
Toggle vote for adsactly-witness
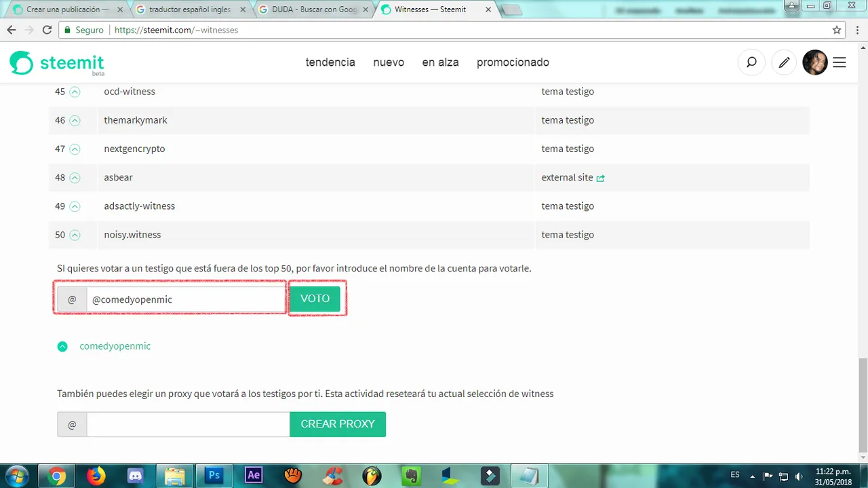75,206
